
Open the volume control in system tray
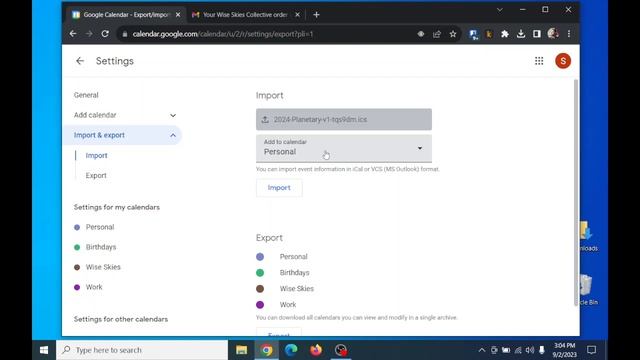click(530, 350)
